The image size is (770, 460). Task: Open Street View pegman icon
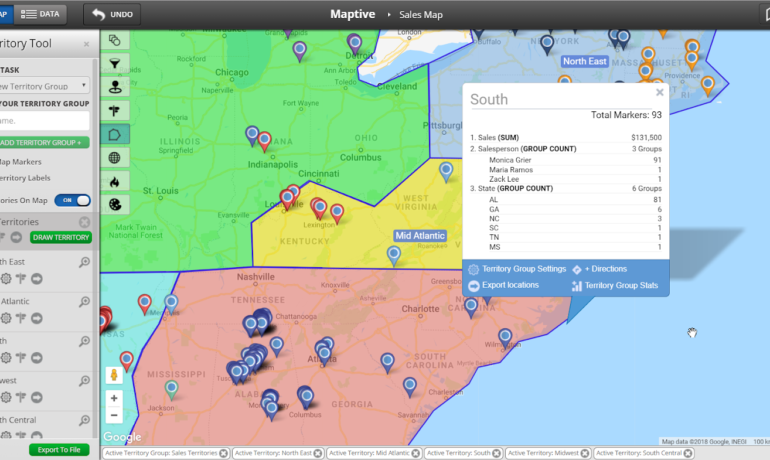point(114,376)
